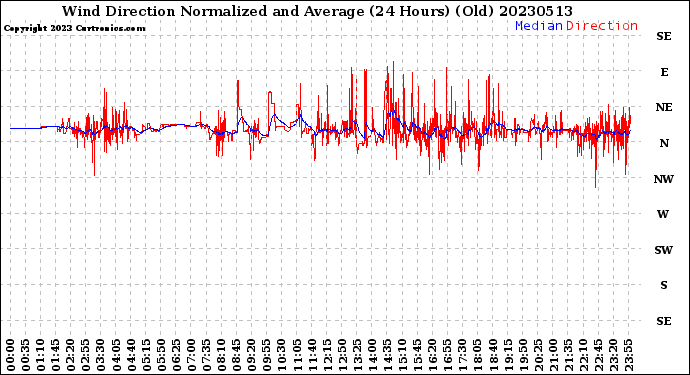Click the 11:40 time axis label
690x375 pixels.
tap(312, 355)
